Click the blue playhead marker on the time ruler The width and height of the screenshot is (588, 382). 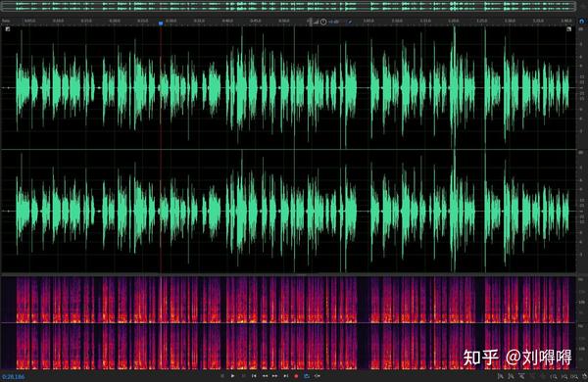point(161,24)
